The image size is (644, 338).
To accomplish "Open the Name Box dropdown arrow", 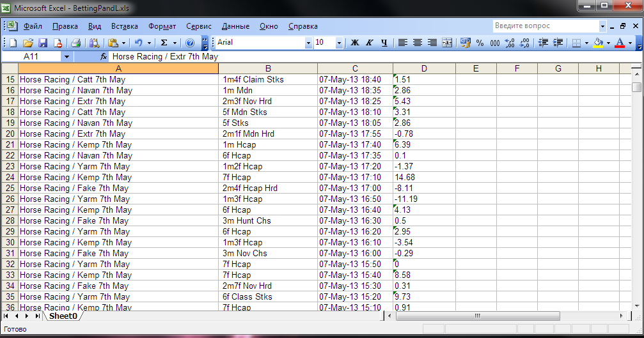I will [x=67, y=57].
